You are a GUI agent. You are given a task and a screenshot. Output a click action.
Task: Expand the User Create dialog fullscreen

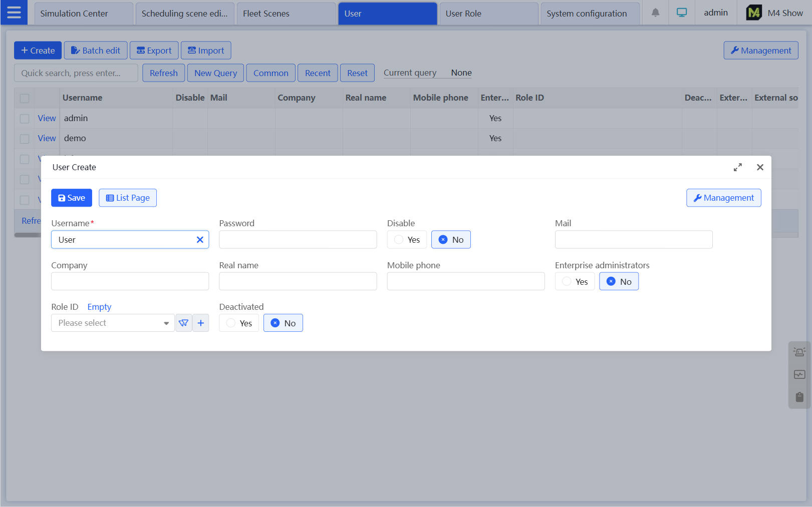coord(737,168)
